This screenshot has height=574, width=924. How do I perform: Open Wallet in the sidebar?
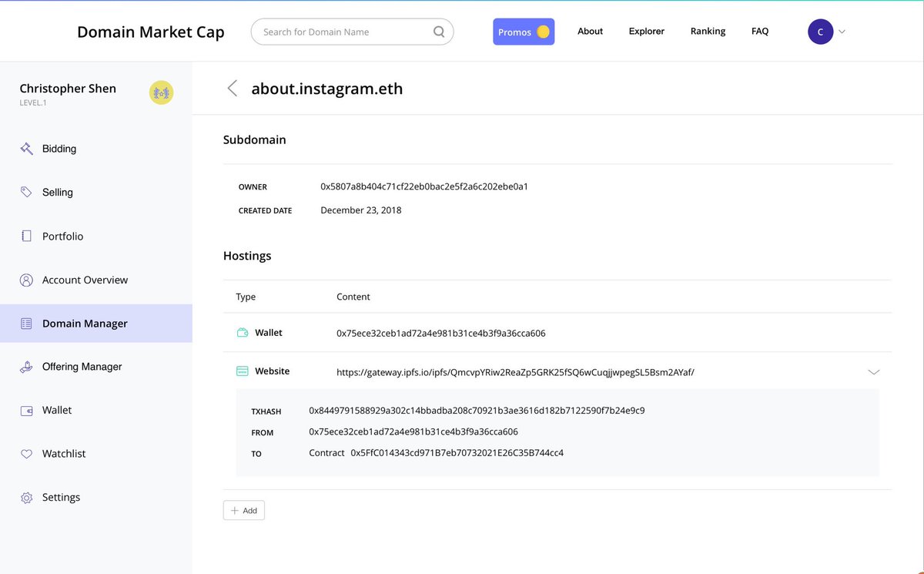click(57, 411)
